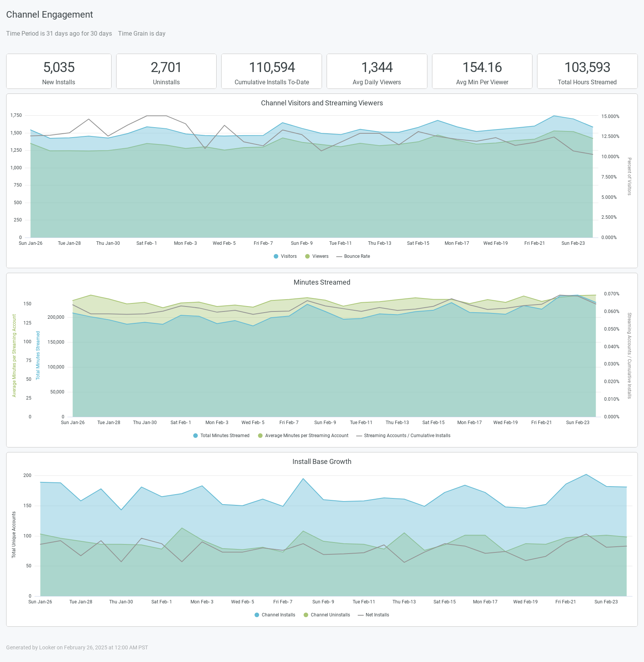Click Cumulative Installs To-Date 110,594 tile
This screenshot has width=644, height=662.
(272, 71)
